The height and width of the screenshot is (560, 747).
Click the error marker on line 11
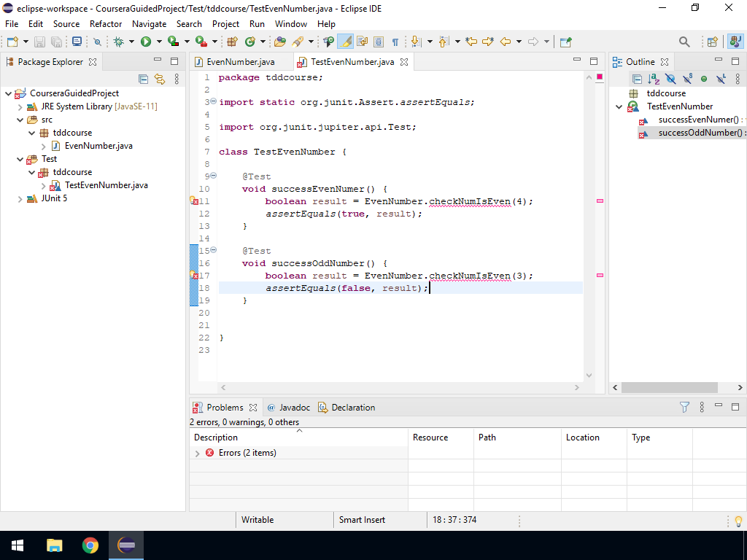pos(194,201)
